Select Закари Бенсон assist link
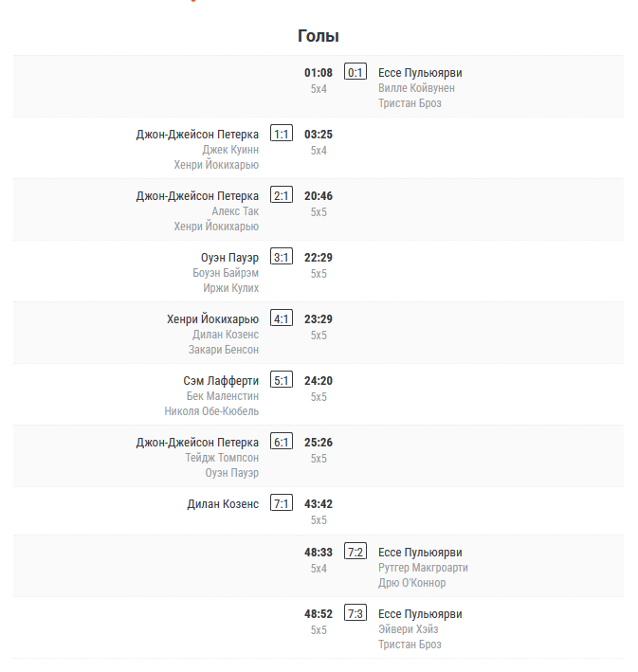The height and width of the screenshot is (672, 638). (224, 350)
